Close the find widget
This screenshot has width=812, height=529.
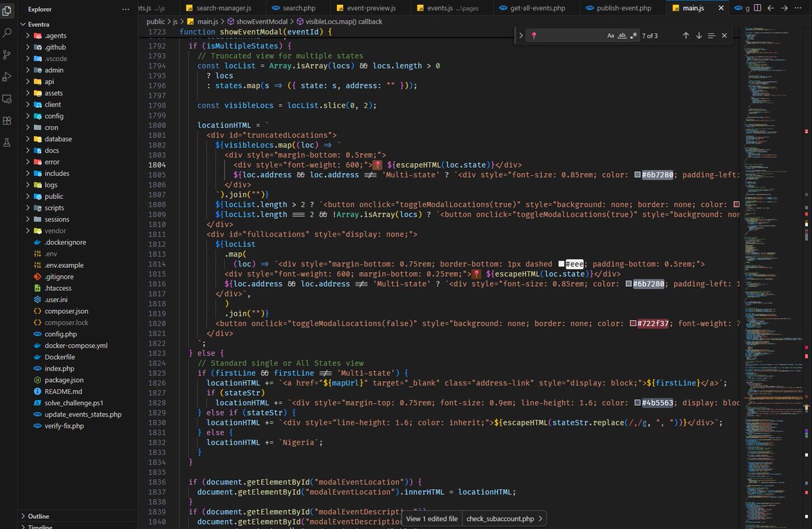724,35
